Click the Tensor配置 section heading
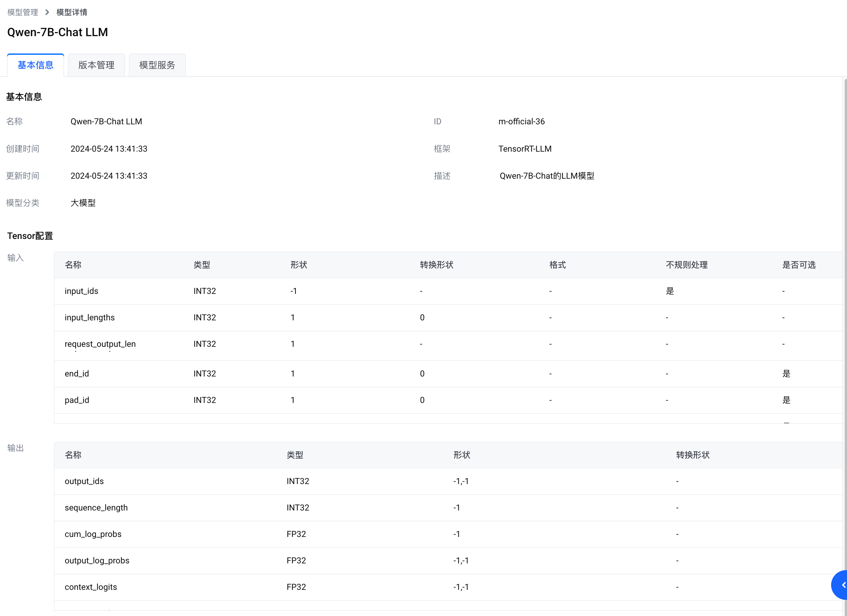The width and height of the screenshot is (847, 616). coord(30,236)
